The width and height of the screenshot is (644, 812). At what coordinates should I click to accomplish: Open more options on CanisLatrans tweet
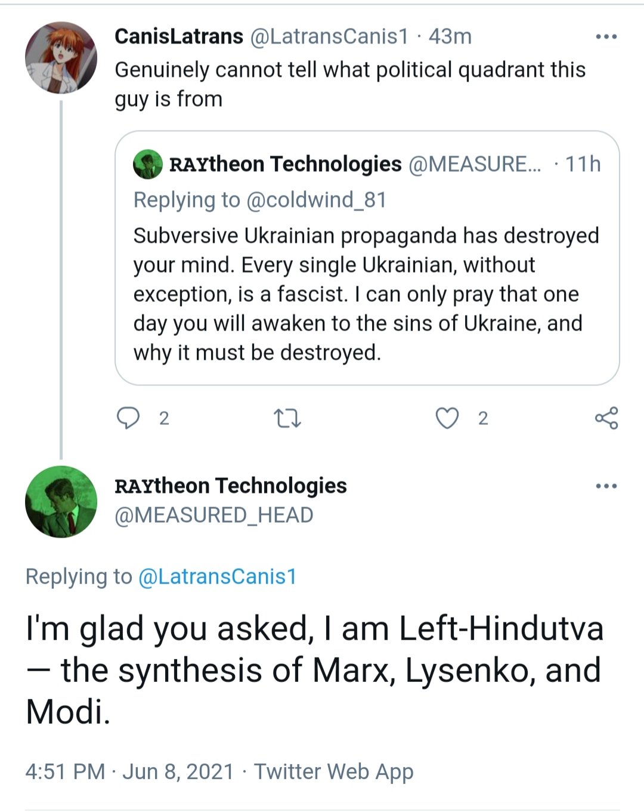coord(606,37)
